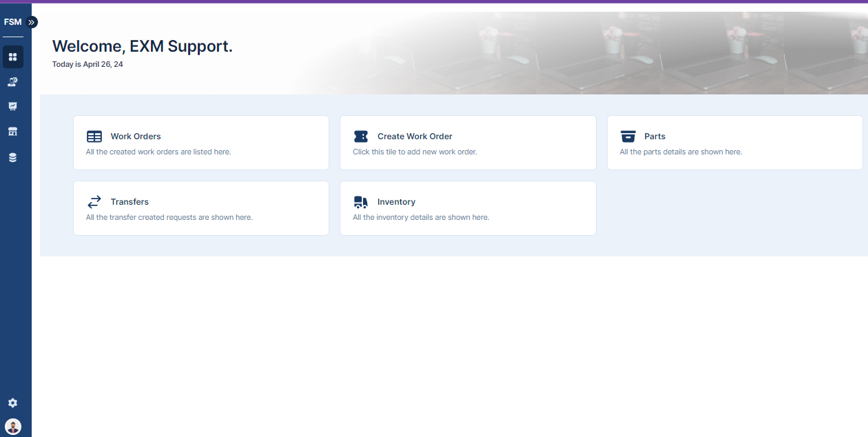
Task: Click 'All the transfer created requests are shown here.'
Action: pos(169,217)
